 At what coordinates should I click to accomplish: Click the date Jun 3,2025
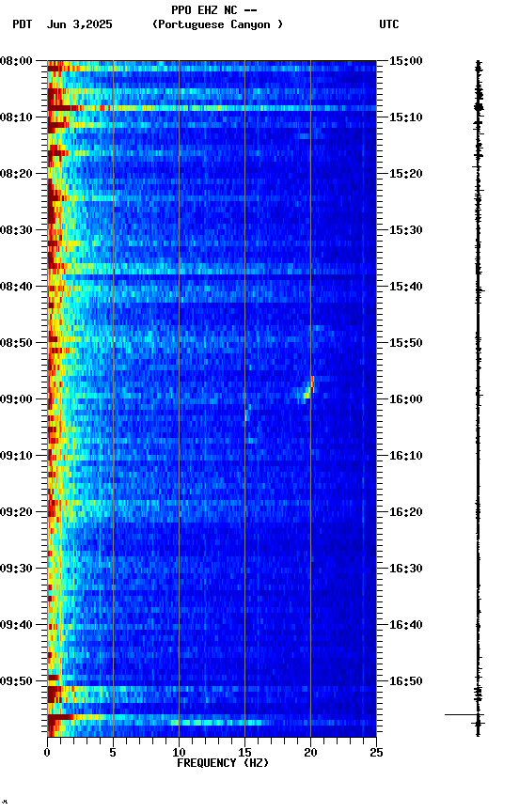click(x=79, y=24)
